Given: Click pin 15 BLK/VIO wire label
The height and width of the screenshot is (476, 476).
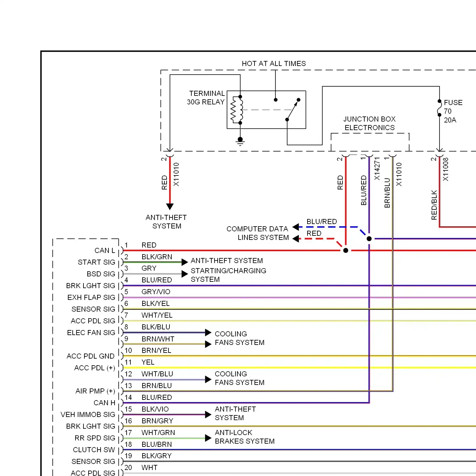Looking at the screenshot, I should [x=155, y=409].
